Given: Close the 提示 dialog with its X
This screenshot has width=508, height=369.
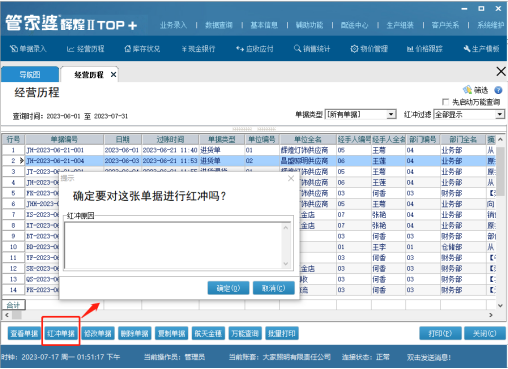Looking at the screenshot, I should (x=291, y=178).
